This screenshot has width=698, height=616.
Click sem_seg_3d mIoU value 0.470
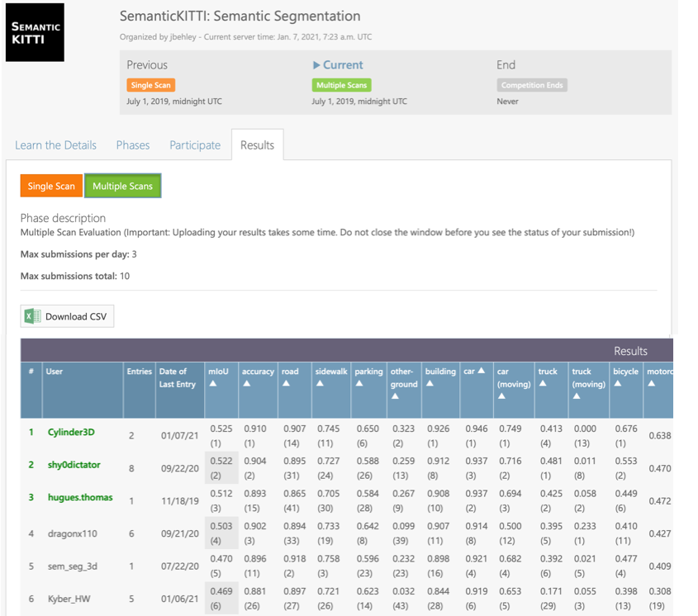click(221, 558)
